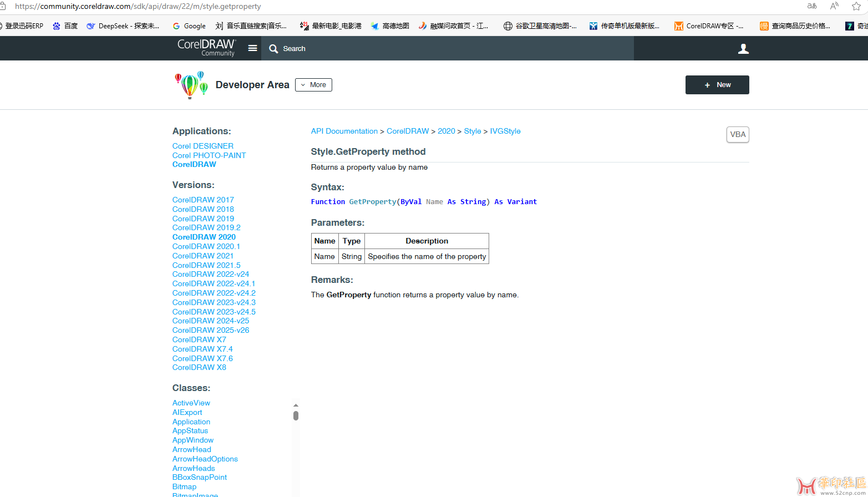
Task: Choose version CorelDRAW 2025-v26
Action: [x=211, y=330]
